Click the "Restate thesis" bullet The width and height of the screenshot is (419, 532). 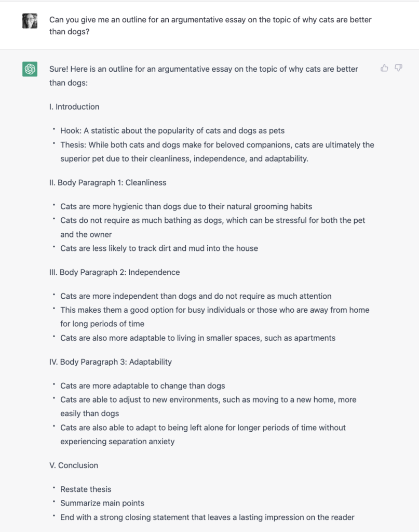coord(86,489)
